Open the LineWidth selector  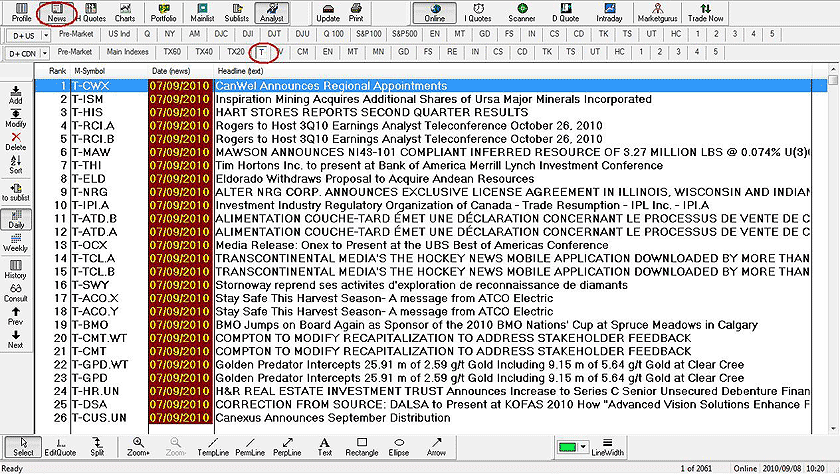(x=608, y=447)
